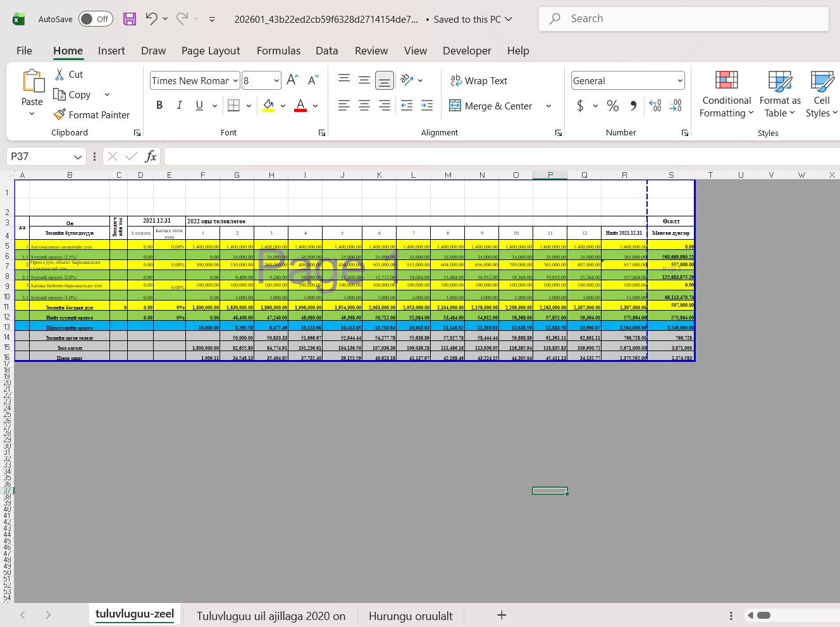840x627 pixels.
Task: Click the Insert Function fx icon
Action: click(151, 156)
